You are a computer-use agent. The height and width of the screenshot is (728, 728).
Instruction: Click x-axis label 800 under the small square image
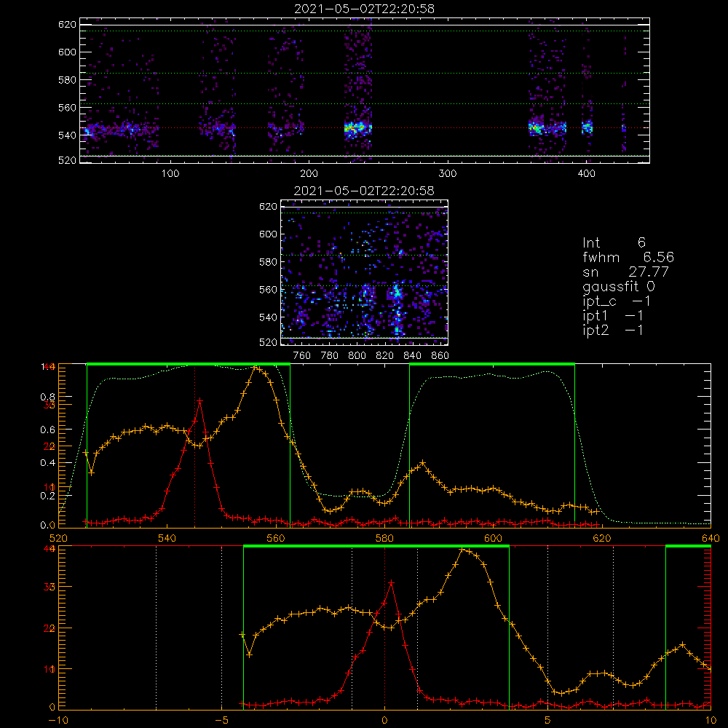[357, 356]
